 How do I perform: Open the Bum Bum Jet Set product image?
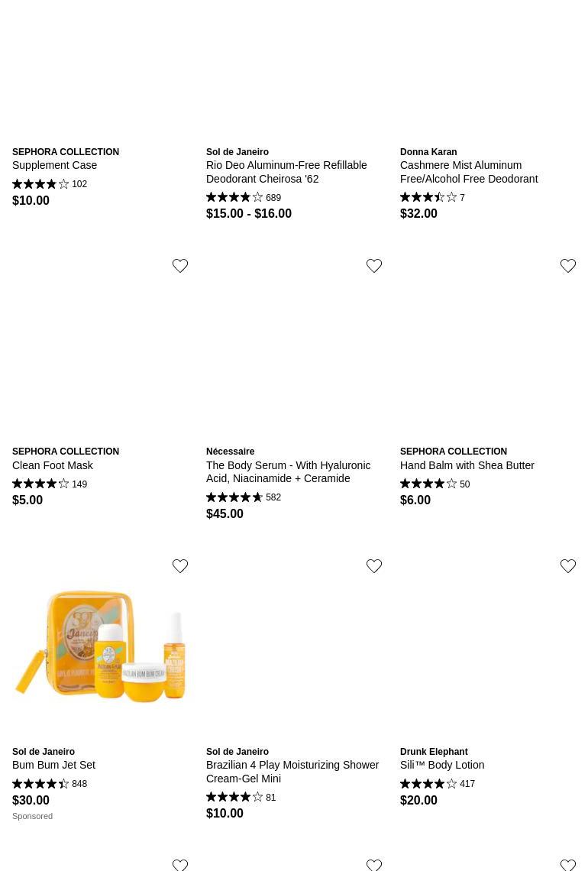100,647
